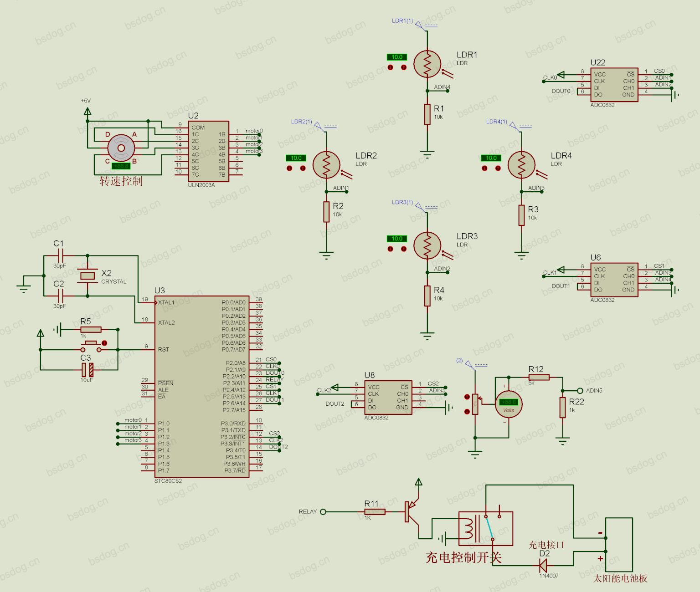Click the ULN2003A part label
Image resolution: width=700 pixels, height=592 pixels.
click(x=201, y=185)
